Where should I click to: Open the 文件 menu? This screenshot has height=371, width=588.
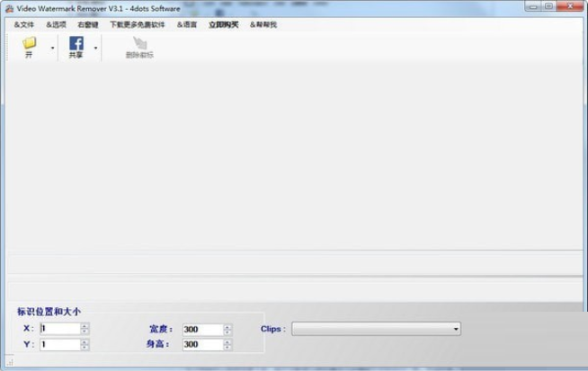point(23,24)
